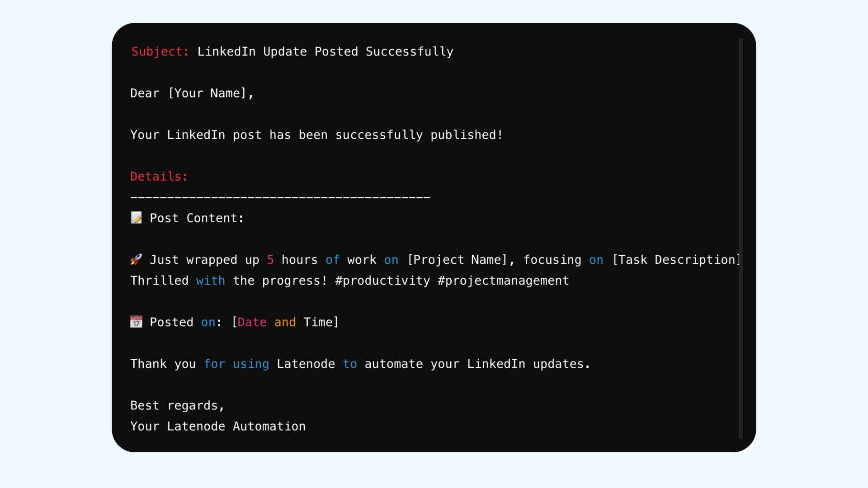The height and width of the screenshot is (488, 868).
Task: Click the dashed separator line under Details
Action: (280, 197)
